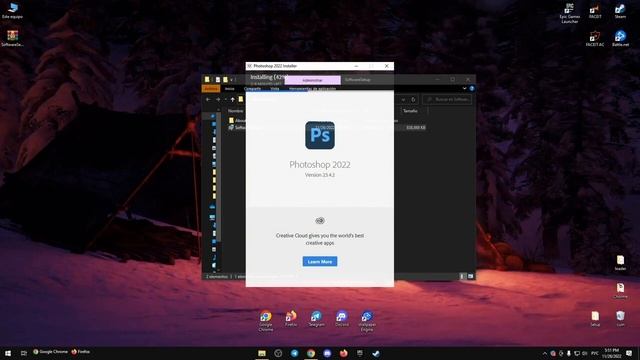Open the Telegram desktop shortcut
This screenshot has width=640, height=360.
pos(316,319)
